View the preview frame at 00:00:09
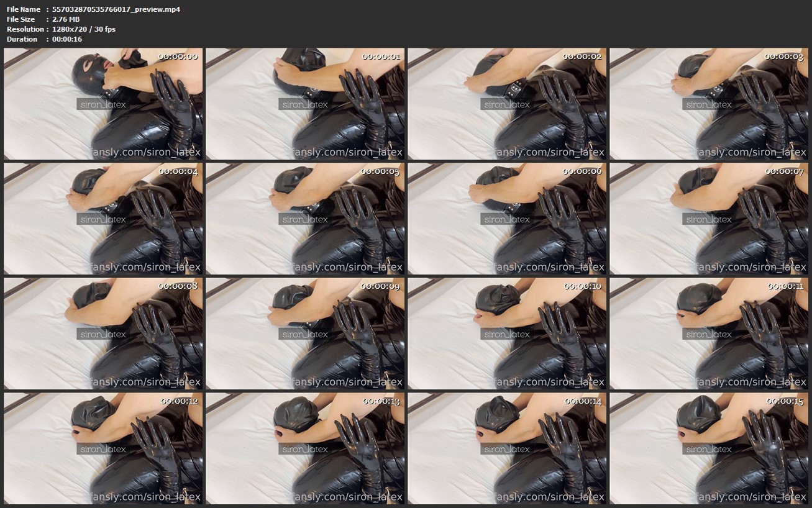This screenshot has width=812, height=508. tap(305, 333)
